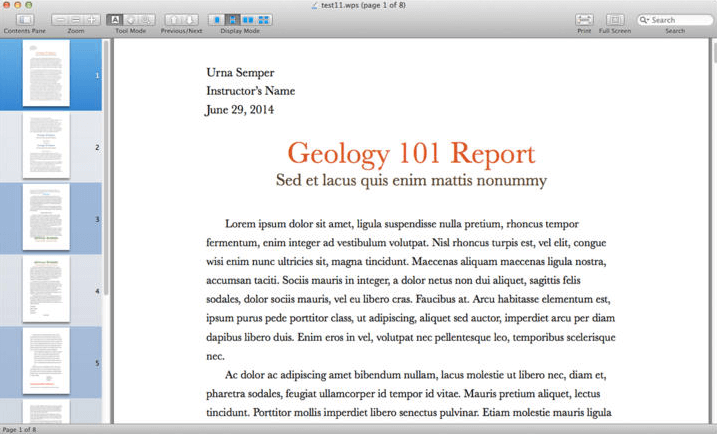Click the zoom out minus button
Screen dimensions: 717x434
click(60, 20)
